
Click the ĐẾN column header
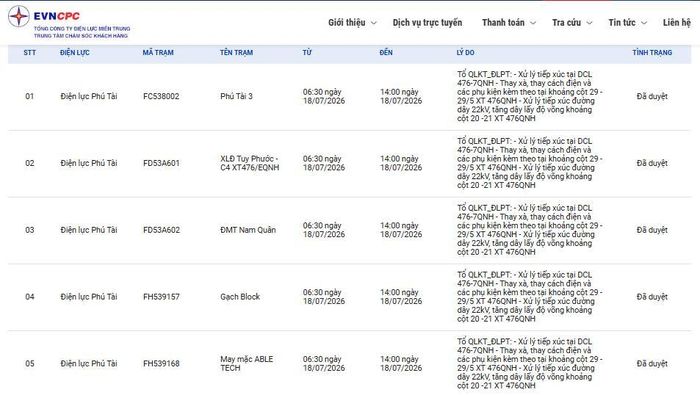tap(386, 53)
